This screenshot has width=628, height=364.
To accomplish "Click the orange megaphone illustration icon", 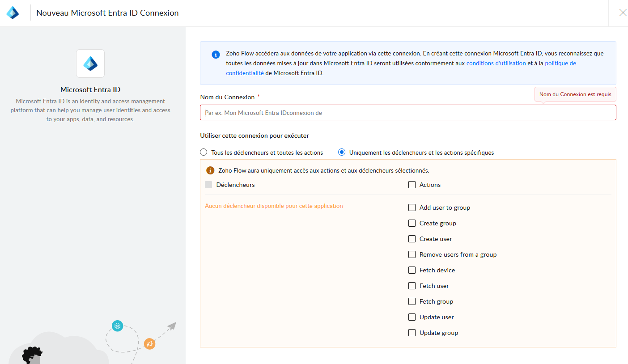I will 149,343.
